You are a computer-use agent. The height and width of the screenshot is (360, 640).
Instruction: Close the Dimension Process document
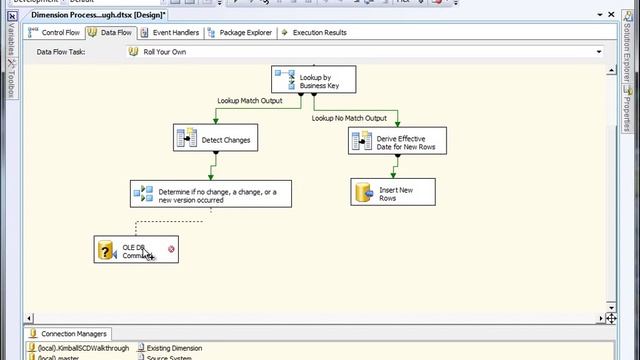click(x=611, y=15)
